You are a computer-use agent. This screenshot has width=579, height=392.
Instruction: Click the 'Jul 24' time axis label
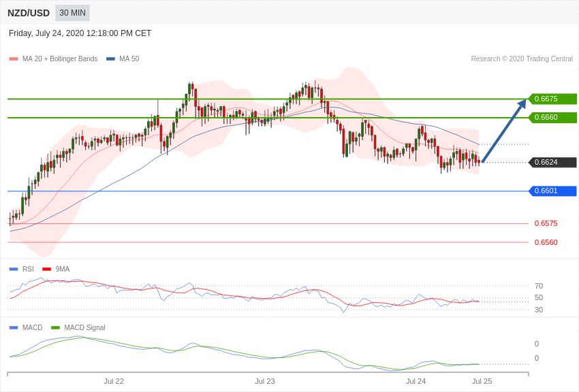[416, 381]
